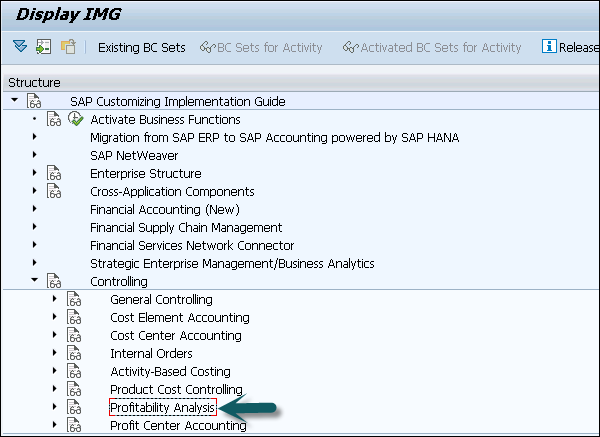600x437 pixels.
Task: Click the Expand All double-arrow toolbar icon
Action: pos(19,47)
